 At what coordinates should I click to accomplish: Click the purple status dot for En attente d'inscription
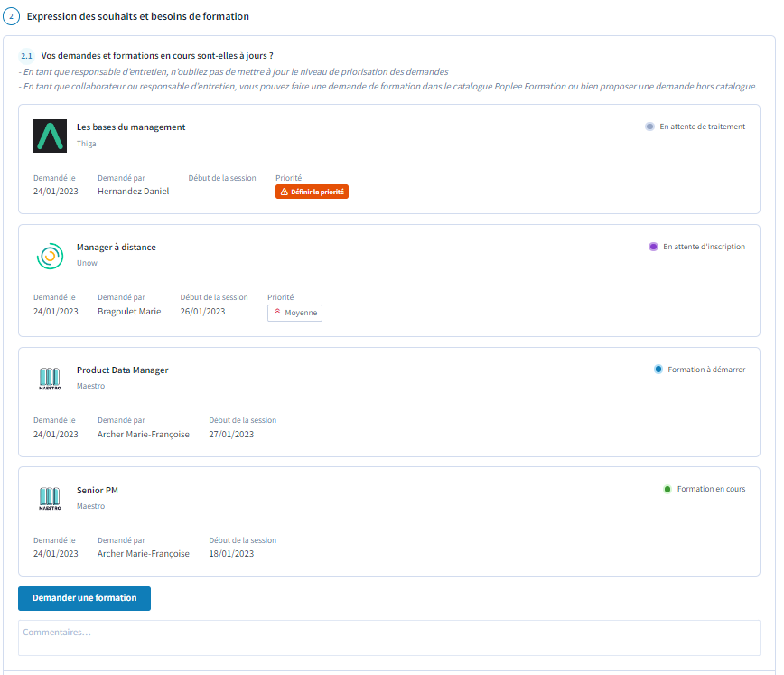pos(653,247)
